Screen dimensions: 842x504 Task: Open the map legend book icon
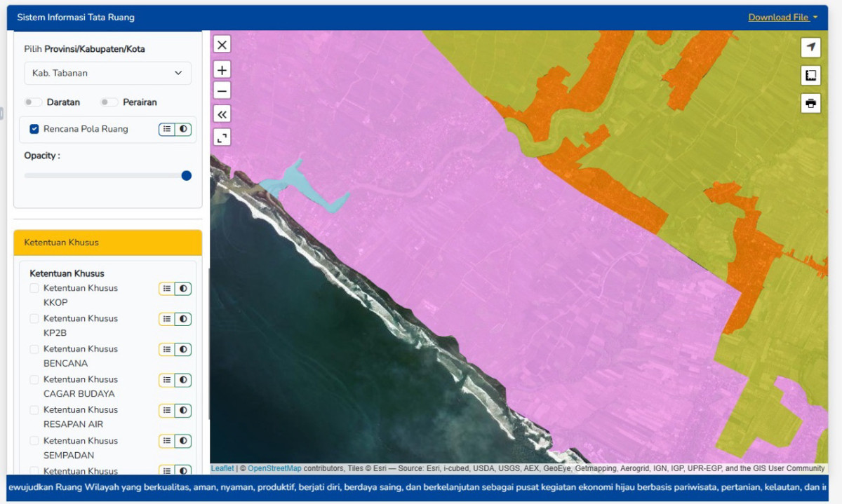pos(810,76)
